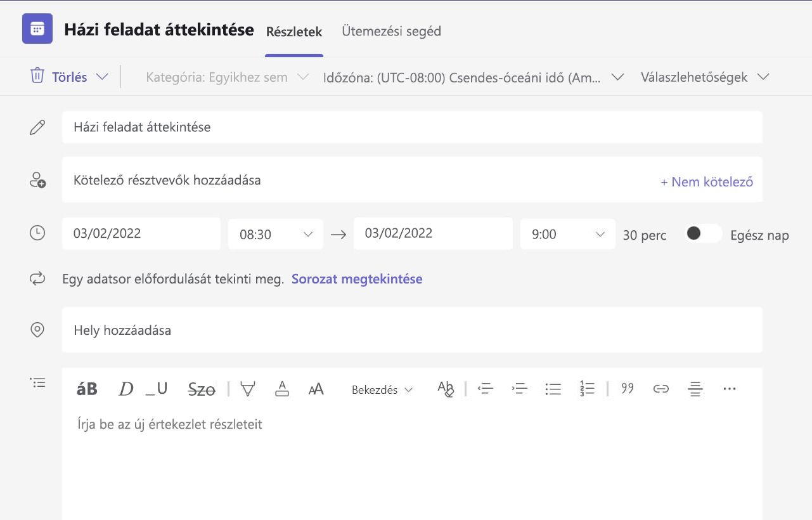Toggle strikethrough formatting (Szo)
The image size is (812, 520).
(202, 389)
